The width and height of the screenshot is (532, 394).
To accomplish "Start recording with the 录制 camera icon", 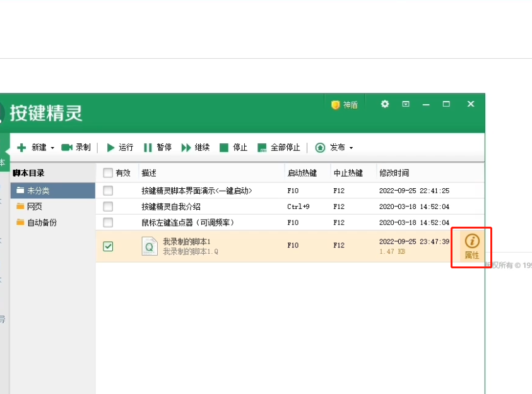I will click(66, 147).
